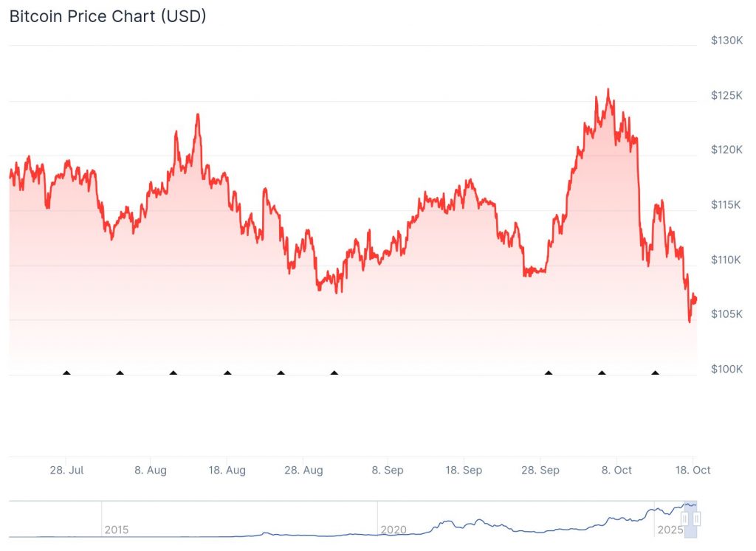Grab the left handle of the navigator range
The height and width of the screenshot is (551, 756).
click(x=685, y=519)
